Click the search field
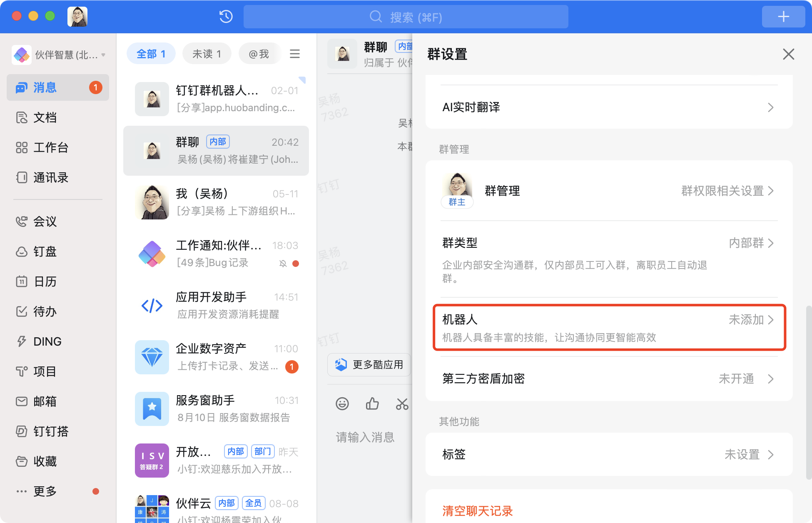 click(406, 17)
